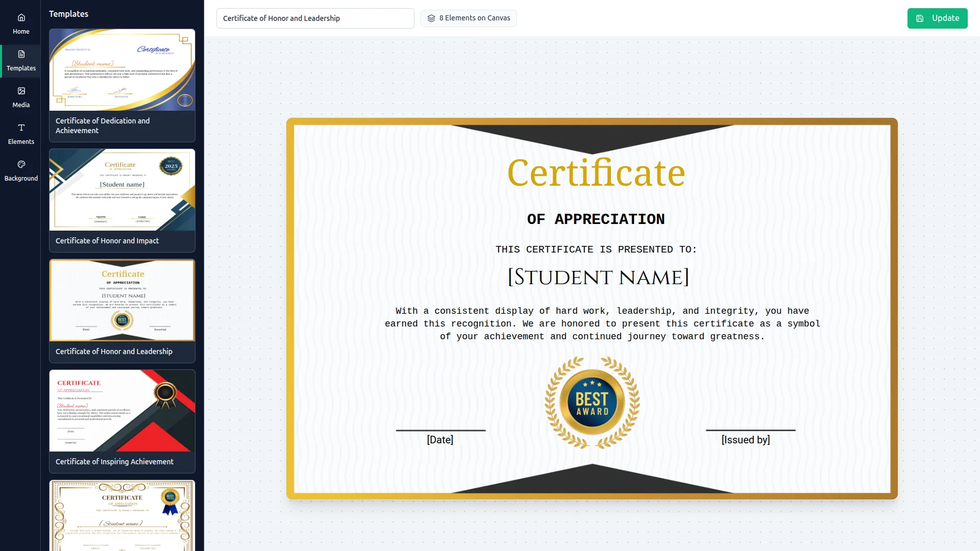Click the [Issued by] placeholder on canvas
980x551 pixels.
(745, 439)
